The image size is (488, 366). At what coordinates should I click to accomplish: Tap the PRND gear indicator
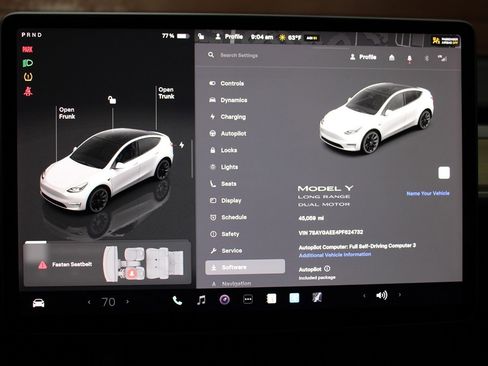(32, 35)
